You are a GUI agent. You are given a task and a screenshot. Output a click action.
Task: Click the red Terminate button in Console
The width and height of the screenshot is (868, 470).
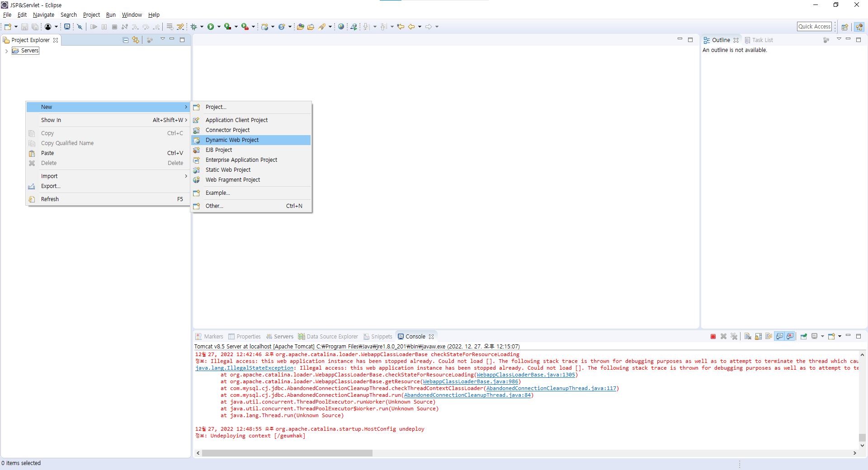[x=713, y=336]
